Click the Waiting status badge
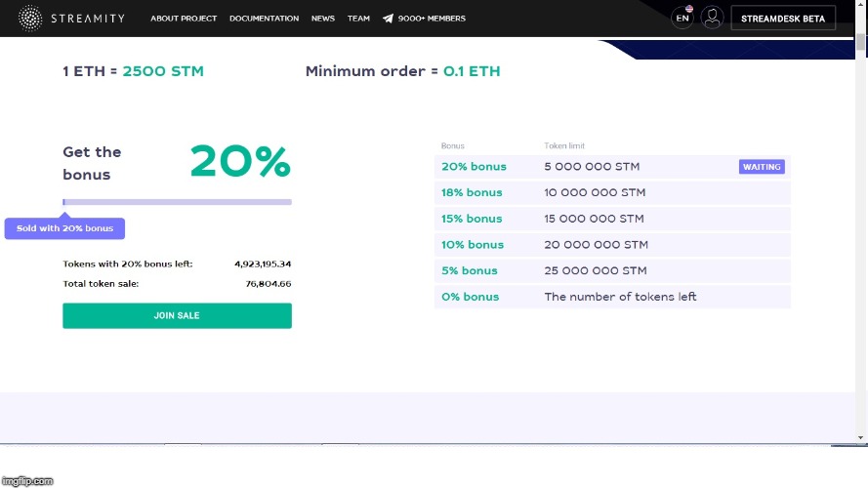This screenshot has height=488, width=868. 762,167
